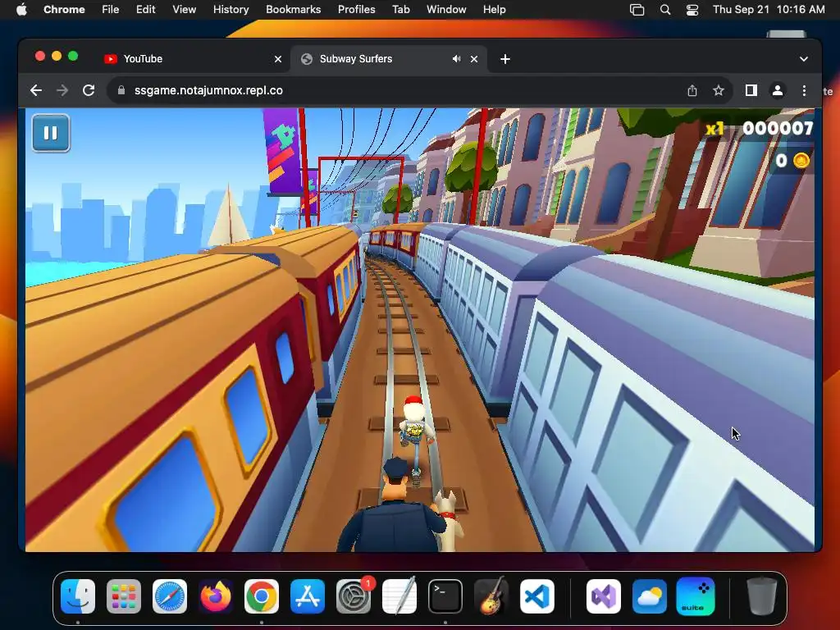The height and width of the screenshot is (630, 840).
Task: Go back to the previous page in Chrome
Action: pyautogui.click(x=36, y=90)
